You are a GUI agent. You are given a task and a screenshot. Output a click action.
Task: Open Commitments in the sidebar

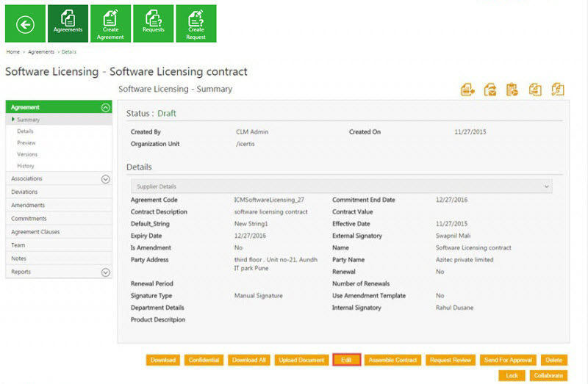(x=59, y=218)
